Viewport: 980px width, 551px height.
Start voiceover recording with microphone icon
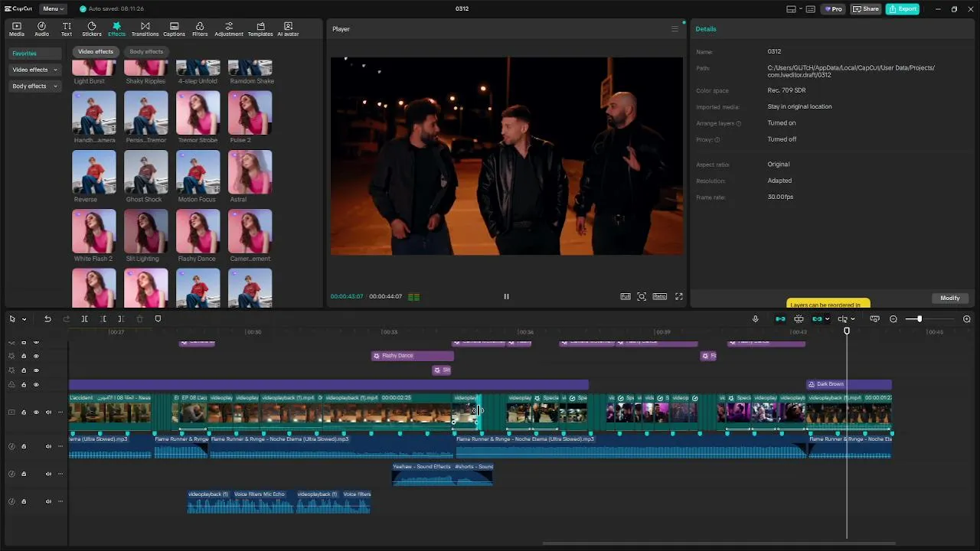click(755, 319)
